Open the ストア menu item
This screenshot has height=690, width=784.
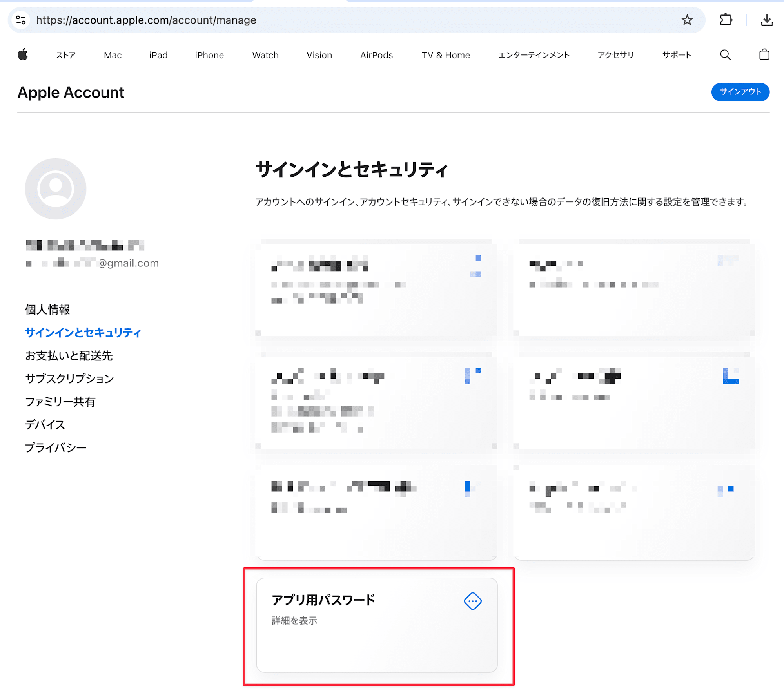[65, 55]
